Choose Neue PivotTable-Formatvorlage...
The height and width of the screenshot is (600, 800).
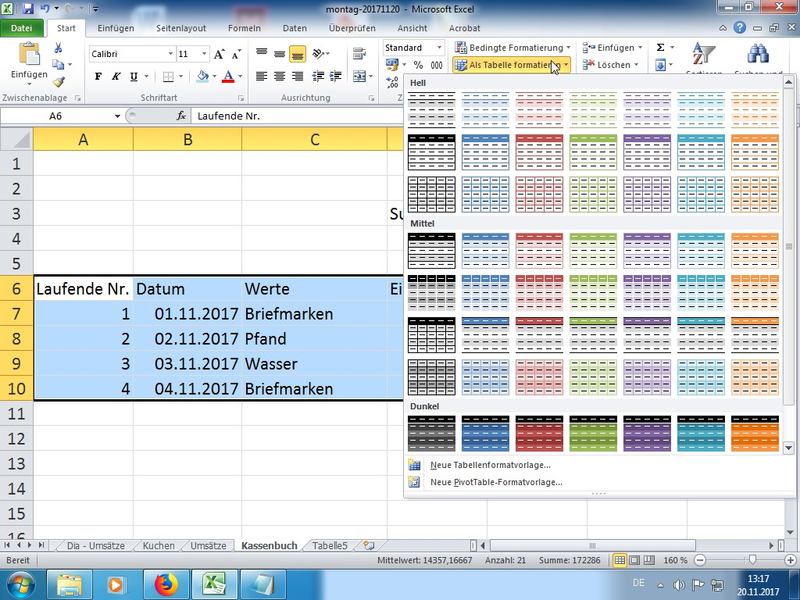pos(496,482)
